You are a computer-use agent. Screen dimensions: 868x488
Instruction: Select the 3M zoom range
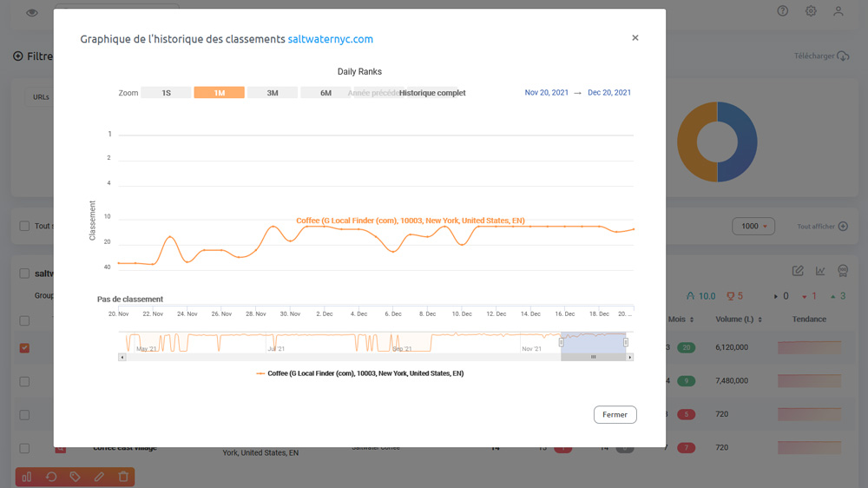[273, 93]
